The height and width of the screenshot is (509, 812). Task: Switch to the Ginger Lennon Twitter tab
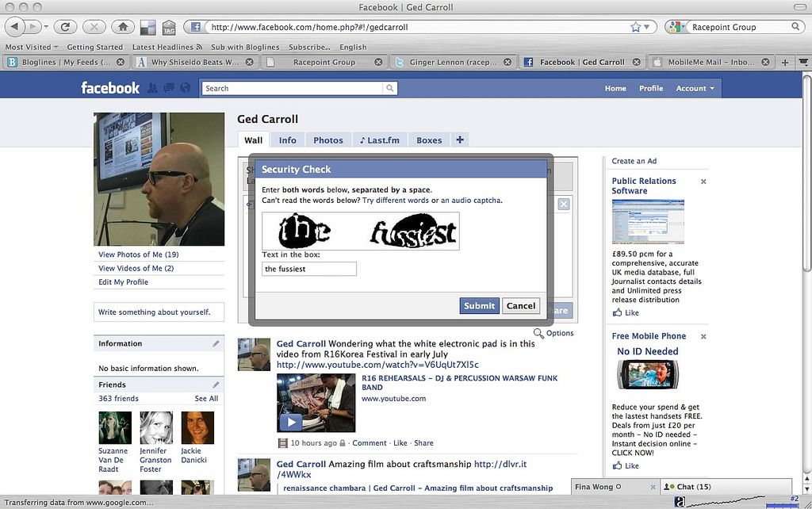click(x=453, y=62)
